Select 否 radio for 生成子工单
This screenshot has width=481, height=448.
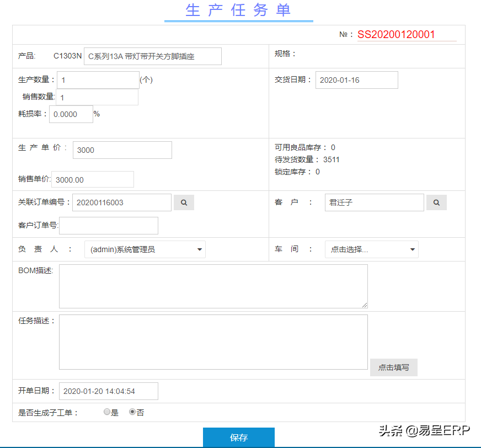coord(132,412)
